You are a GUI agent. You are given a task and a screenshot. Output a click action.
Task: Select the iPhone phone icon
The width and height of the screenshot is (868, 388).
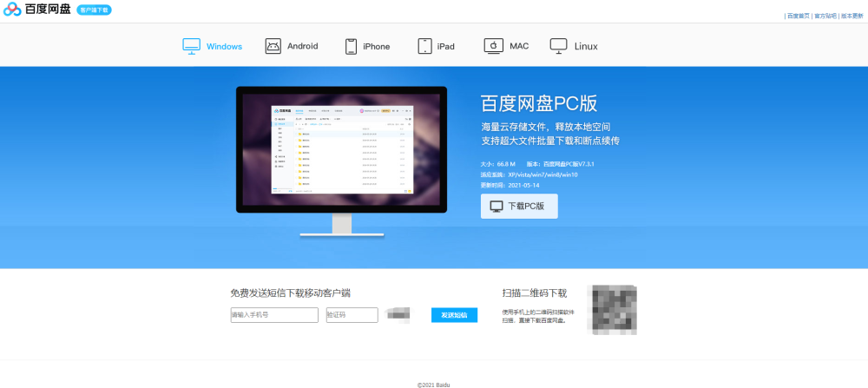click(351, 47)
